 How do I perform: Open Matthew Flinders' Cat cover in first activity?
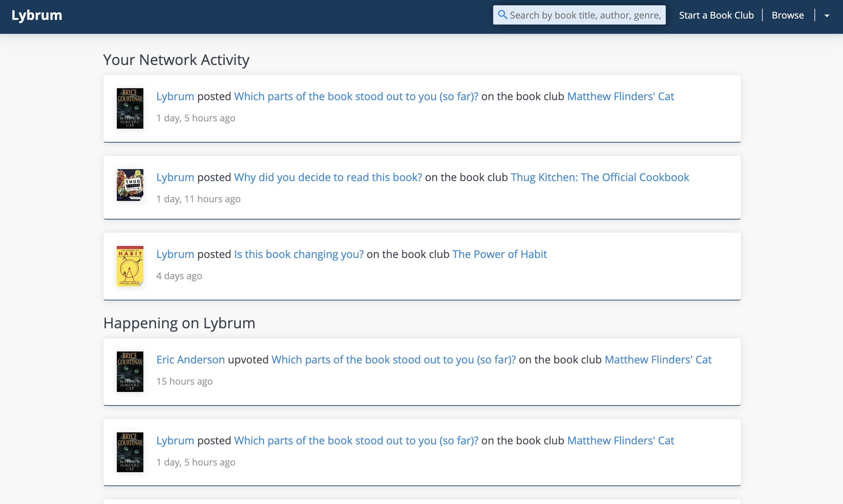tap(130, 108)
